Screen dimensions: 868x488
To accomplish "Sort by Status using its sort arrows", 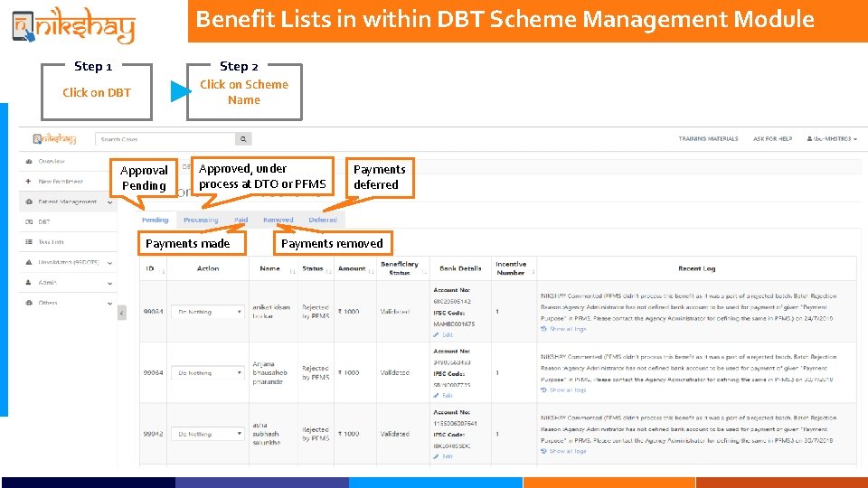I will pos(329,271).
